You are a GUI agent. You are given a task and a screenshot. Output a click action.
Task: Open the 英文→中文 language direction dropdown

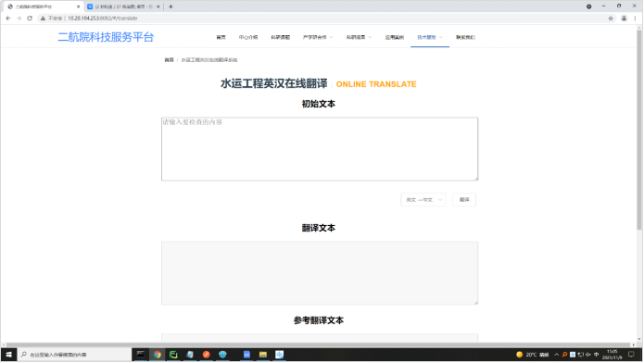click(423, 200)
